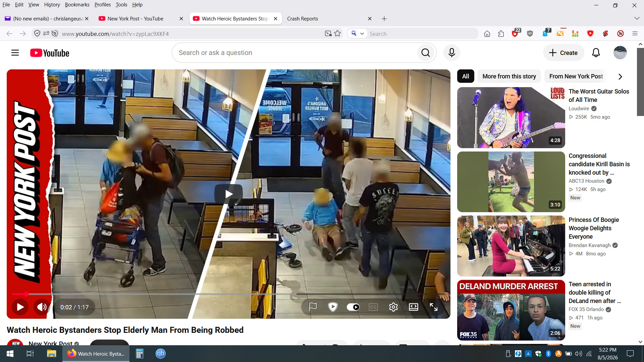This screenshot has width=644, height=362.
Task: Open the FOX 35 Orlando channel link
Action: point(586,309)
